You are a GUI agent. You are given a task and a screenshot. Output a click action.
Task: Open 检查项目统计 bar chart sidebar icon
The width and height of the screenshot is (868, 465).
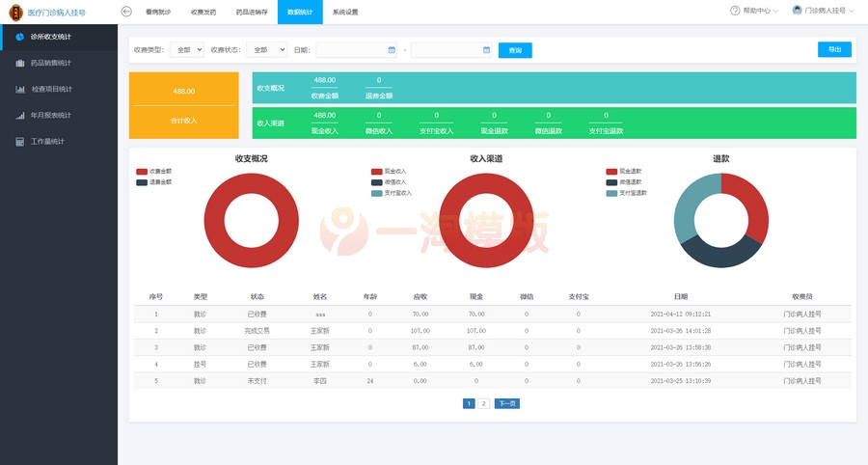click(20, 89)
